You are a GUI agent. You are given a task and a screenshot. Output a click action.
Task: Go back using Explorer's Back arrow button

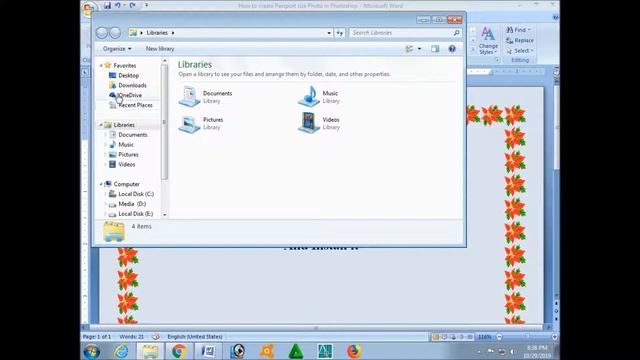coord(102,33)
